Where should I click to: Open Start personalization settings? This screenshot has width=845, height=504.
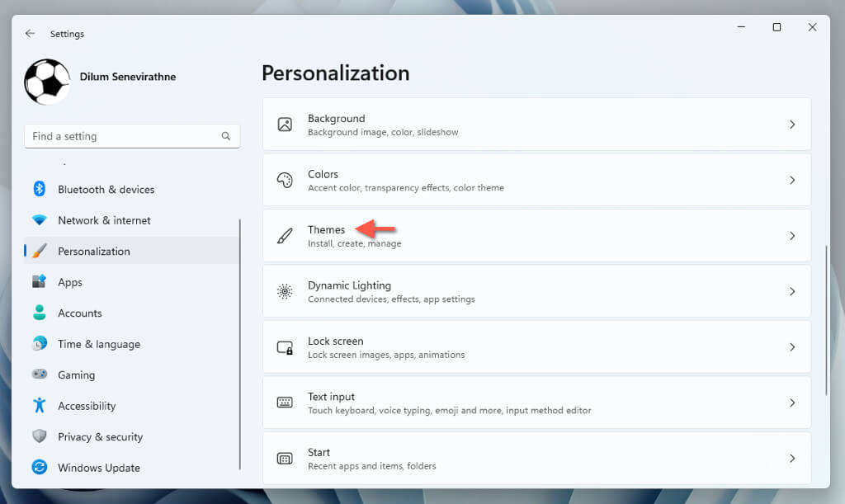pyautogui.click(x=536, y=459)
